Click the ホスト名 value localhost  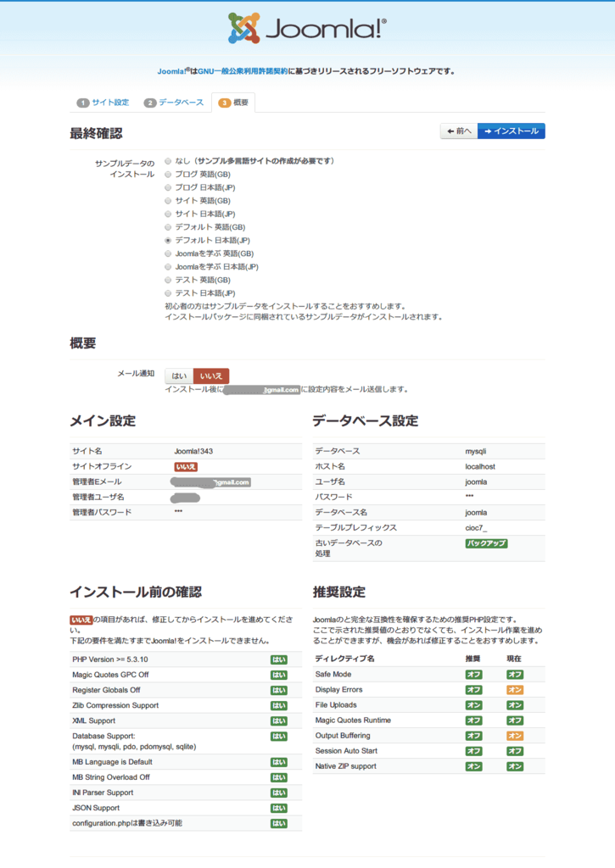[x=480, y=467]
